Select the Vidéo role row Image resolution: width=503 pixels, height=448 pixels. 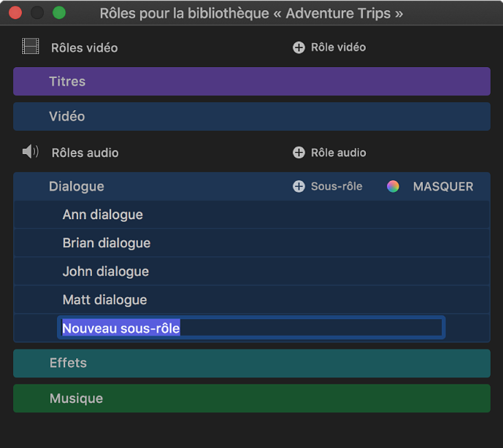pos(251,116)
